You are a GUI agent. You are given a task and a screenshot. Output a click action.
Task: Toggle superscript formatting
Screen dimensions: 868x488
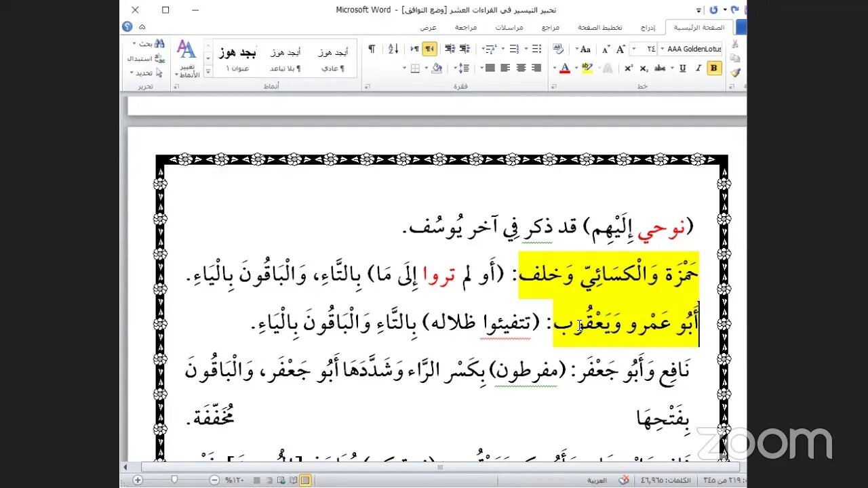point(627,68)
